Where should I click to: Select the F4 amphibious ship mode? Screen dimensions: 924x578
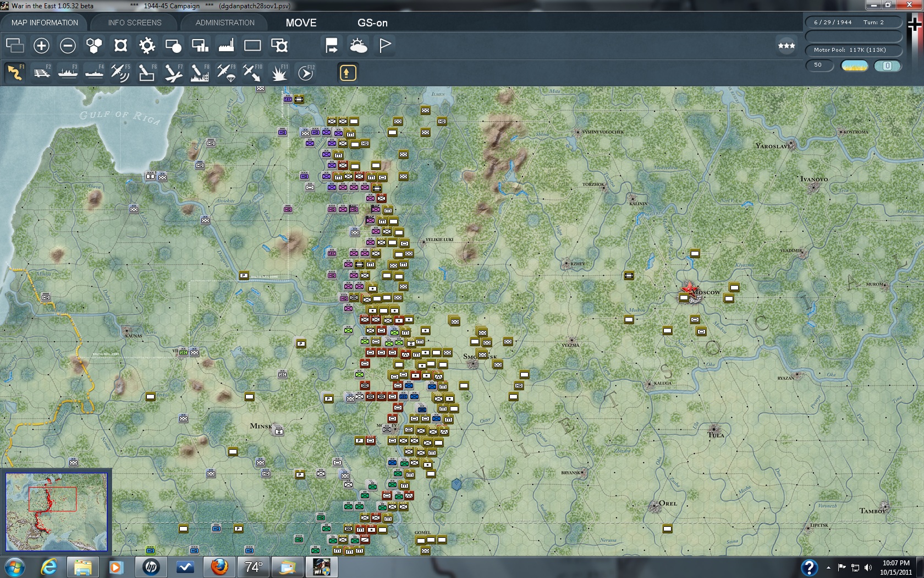(x=94, y=73)
